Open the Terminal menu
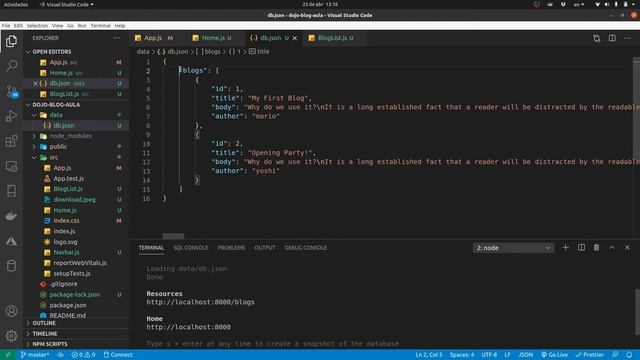640x360 pixels. tap(100, 25)
